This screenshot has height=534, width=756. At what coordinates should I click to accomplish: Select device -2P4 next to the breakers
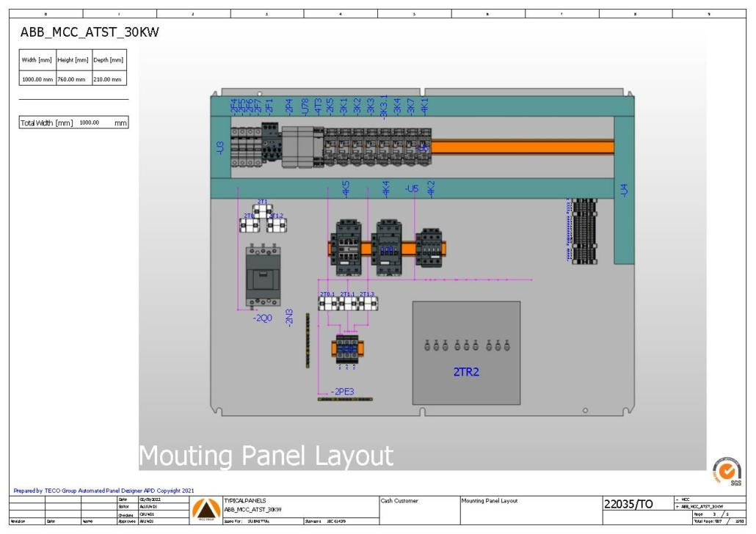coord(289,145)
